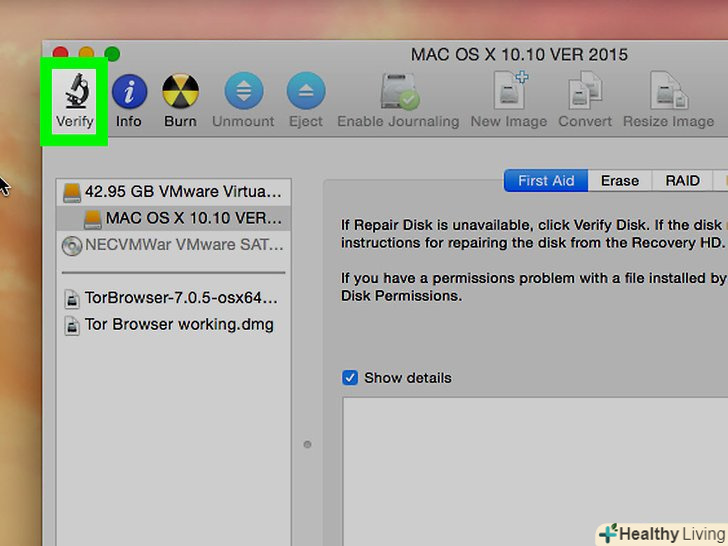
Task: Click the Burn radiation icon
Action: point(181,91)
